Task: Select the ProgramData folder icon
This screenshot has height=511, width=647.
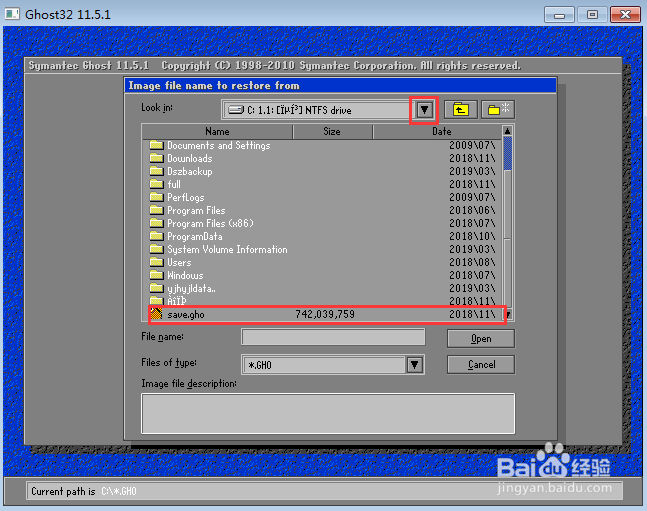Action: point(156,236)
